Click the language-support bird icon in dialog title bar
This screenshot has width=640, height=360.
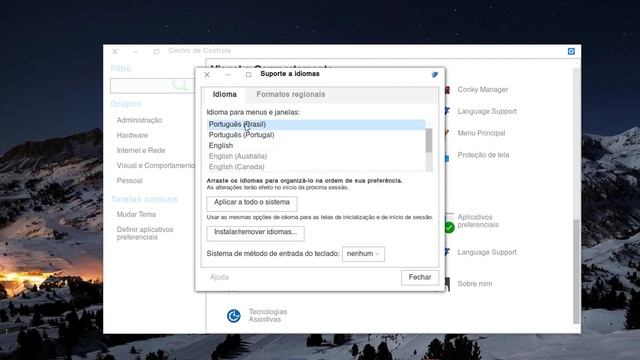pos(434,74)
